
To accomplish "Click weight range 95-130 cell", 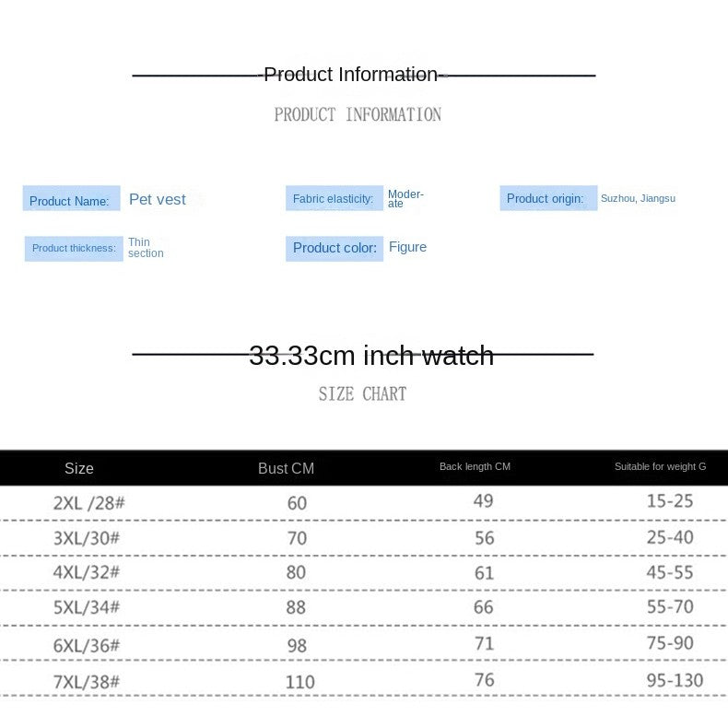I will pos(675,680).
